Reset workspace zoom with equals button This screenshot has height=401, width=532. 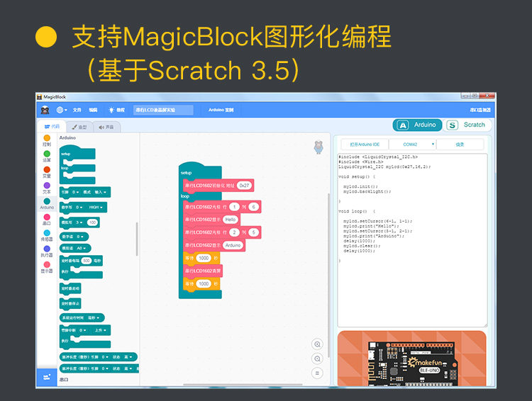[317, 373]
